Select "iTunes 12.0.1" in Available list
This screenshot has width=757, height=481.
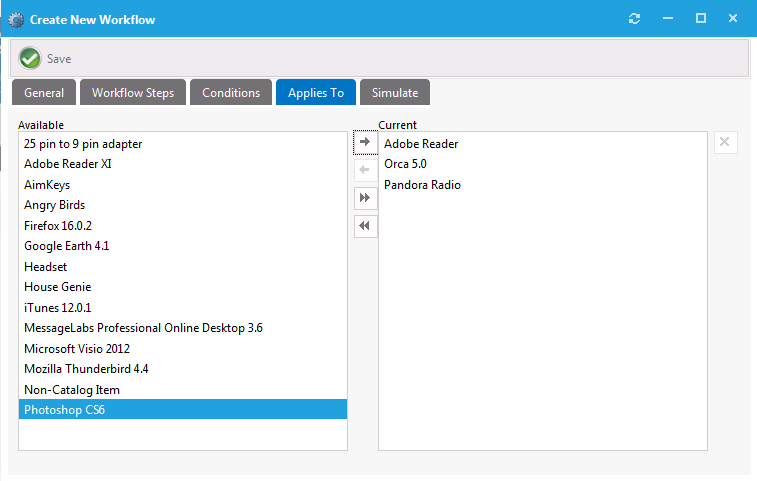(182, 308)
